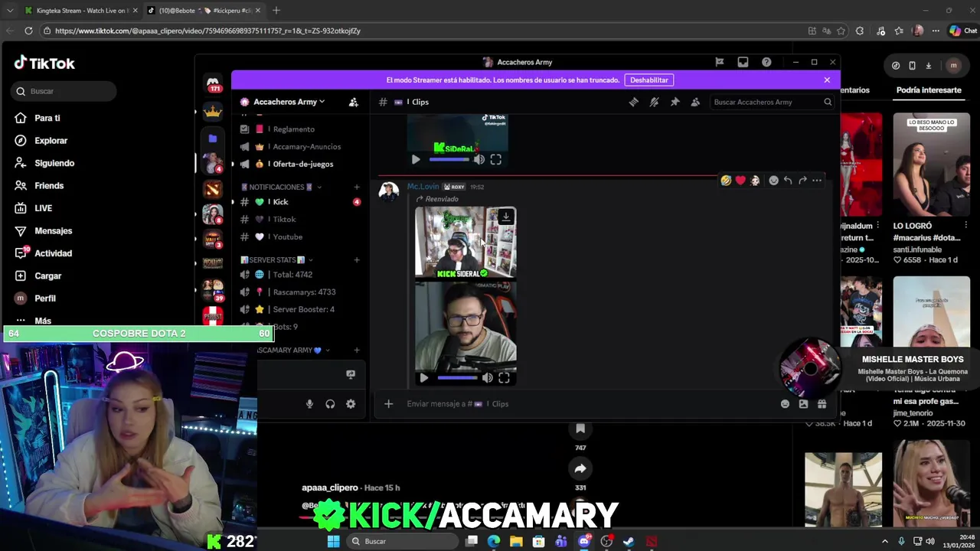Open TikTok Mensajes page
The height and width of the screenshot is (551, 980).
point(53,230)
